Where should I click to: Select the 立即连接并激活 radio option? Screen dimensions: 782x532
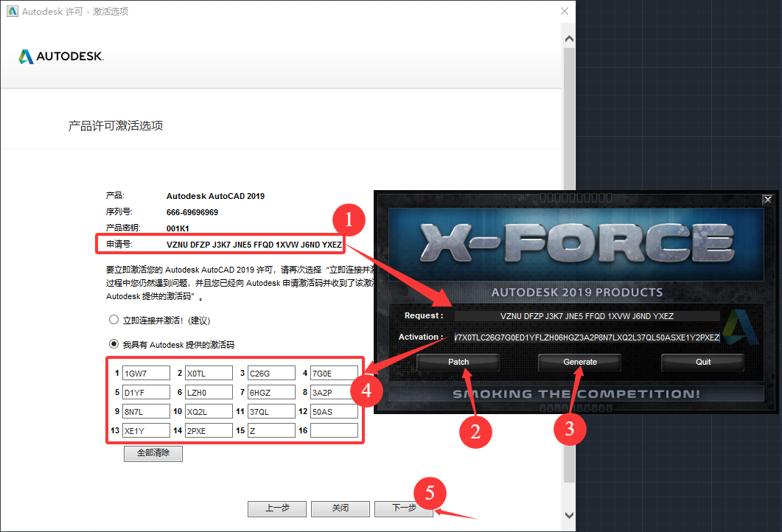coord(114,321)
